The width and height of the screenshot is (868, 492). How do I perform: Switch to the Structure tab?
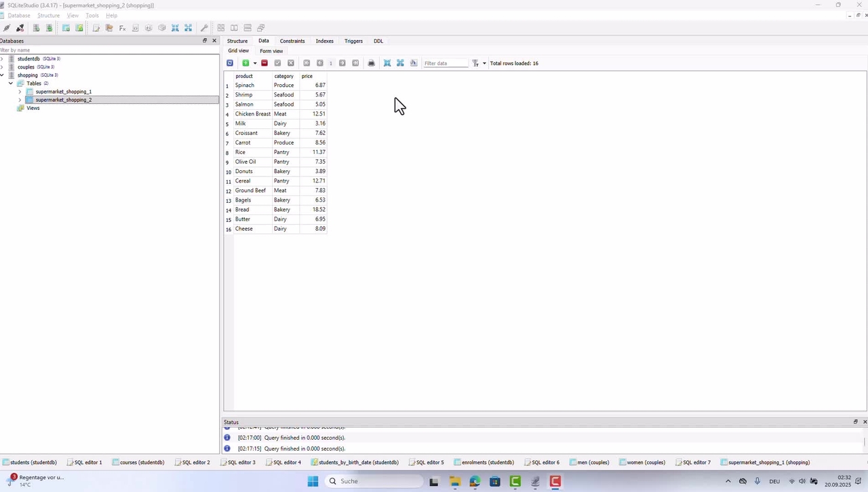(x=237, y=41)
